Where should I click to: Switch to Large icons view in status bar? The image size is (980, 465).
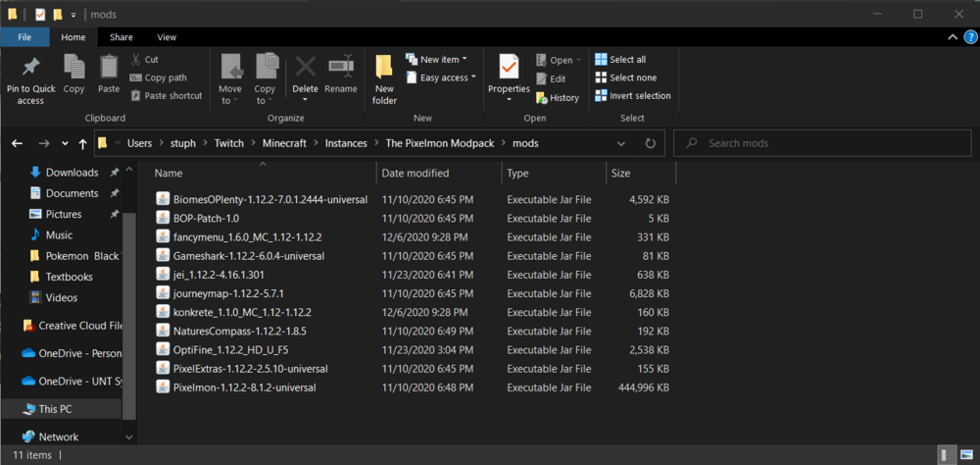coord(965,455)
